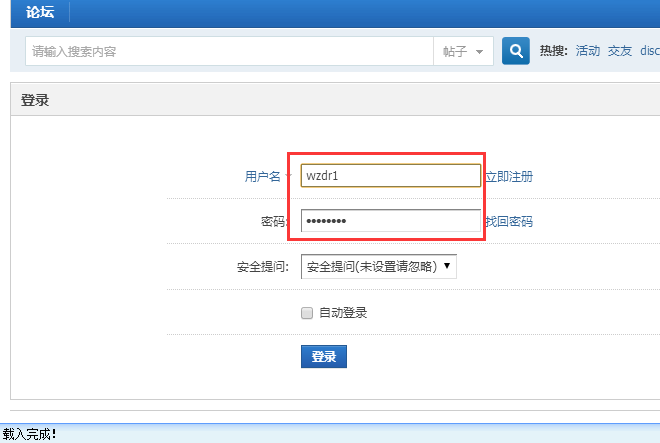Select the 活动 hot search link
Image resolution: width=660 pixels, height=443 pixels.
click(587, 51)
